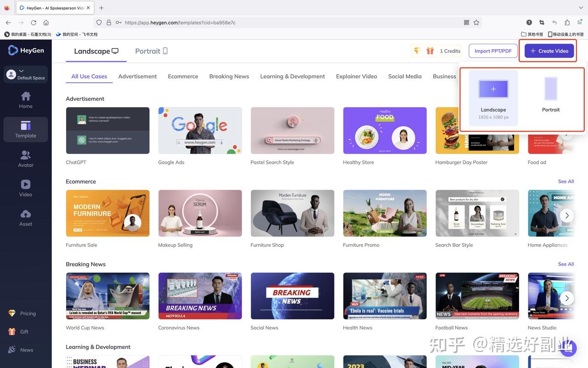Viewport: 588px width, 368px height.
Task: Go back in browser history
Action: [8, 23]
